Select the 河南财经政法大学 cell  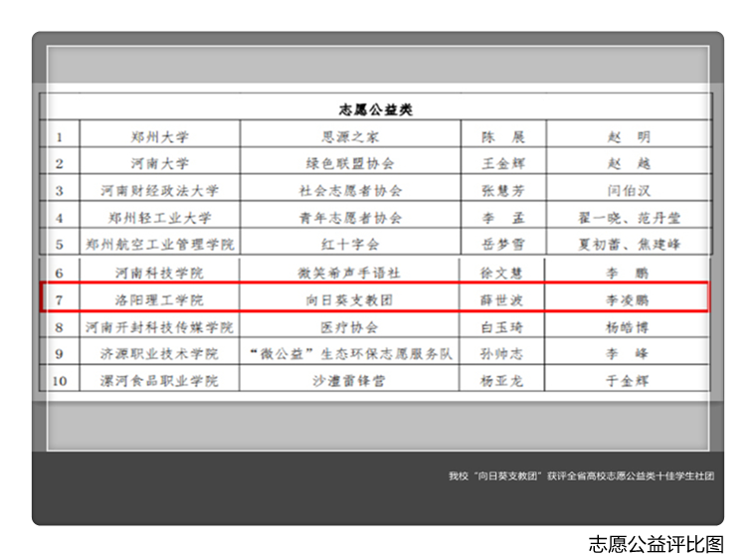tap(159, 191)
